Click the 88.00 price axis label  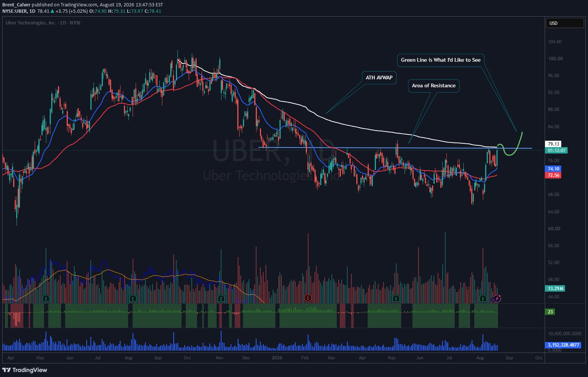[x=554, y=109]
